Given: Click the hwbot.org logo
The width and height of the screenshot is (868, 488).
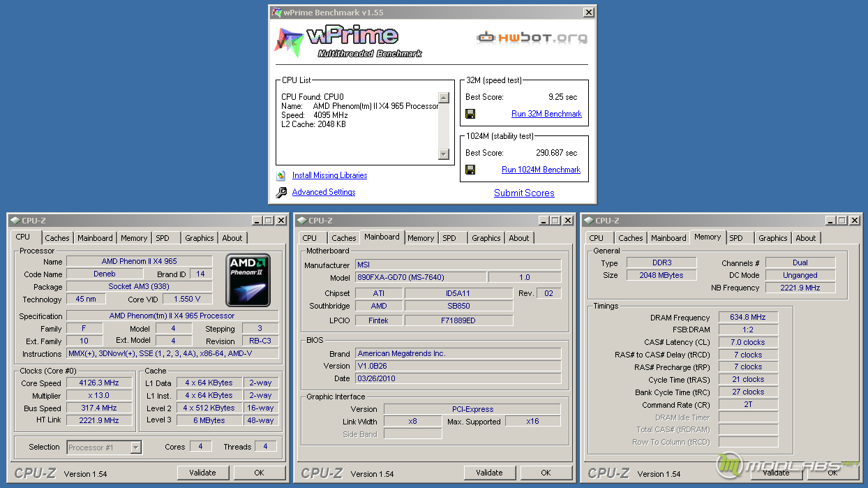Looking at the screenshot, I should tap(532, 38).
